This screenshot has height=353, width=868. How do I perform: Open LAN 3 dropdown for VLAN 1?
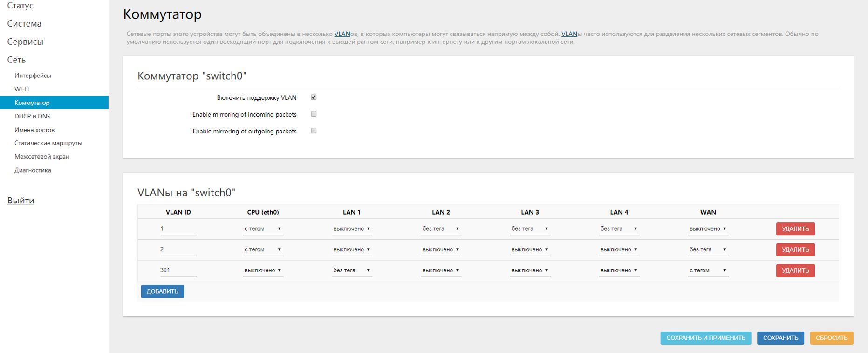pyautogui.click(x=530, y=229)
